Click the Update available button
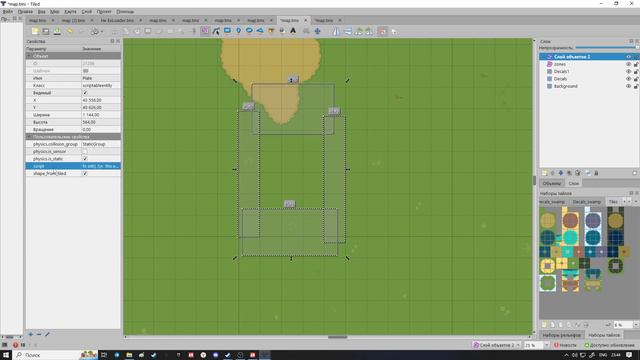640x360 pixels. pos(609,345)
